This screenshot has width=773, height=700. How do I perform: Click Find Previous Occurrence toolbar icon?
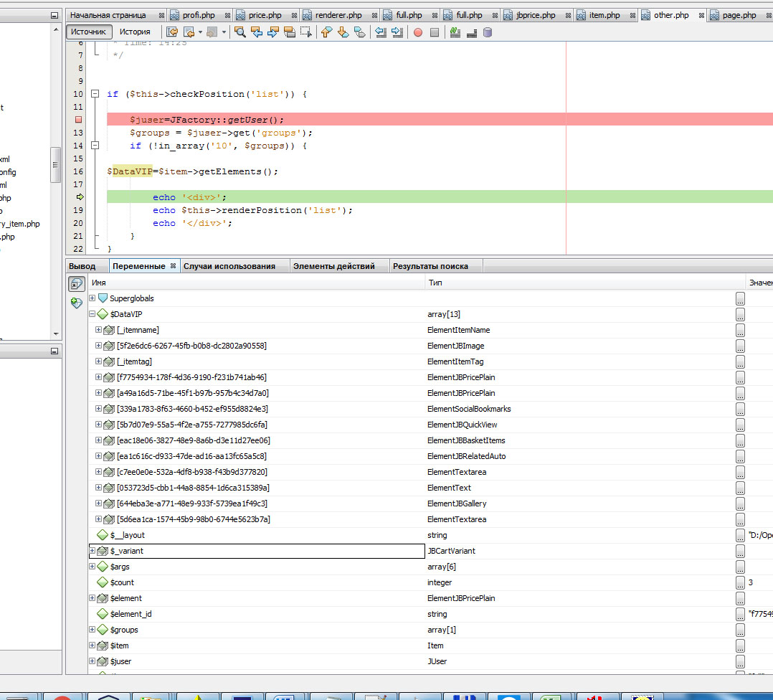[257, 32]
